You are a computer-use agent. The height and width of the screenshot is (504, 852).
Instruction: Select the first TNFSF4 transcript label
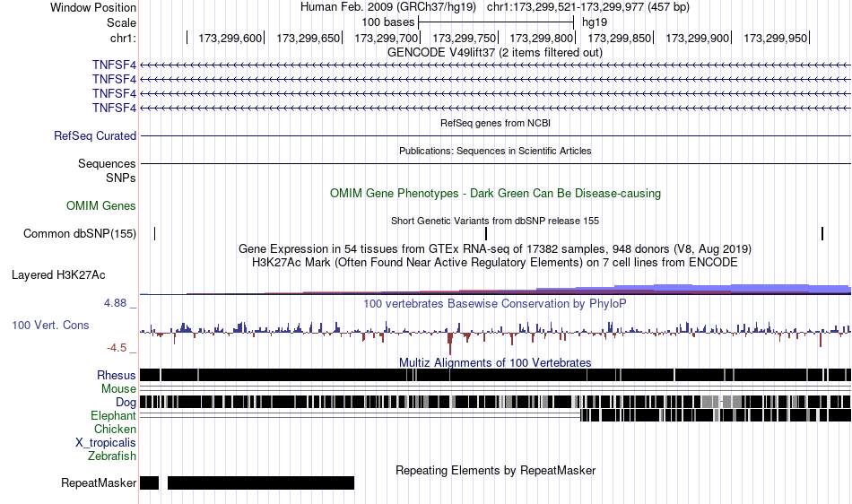tap(114, 65)
